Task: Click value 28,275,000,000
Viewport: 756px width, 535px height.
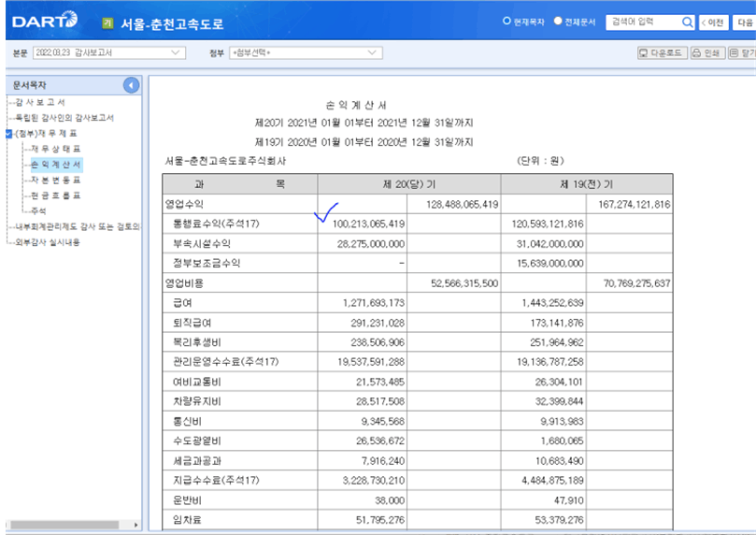Action: [x=371, y=243]
